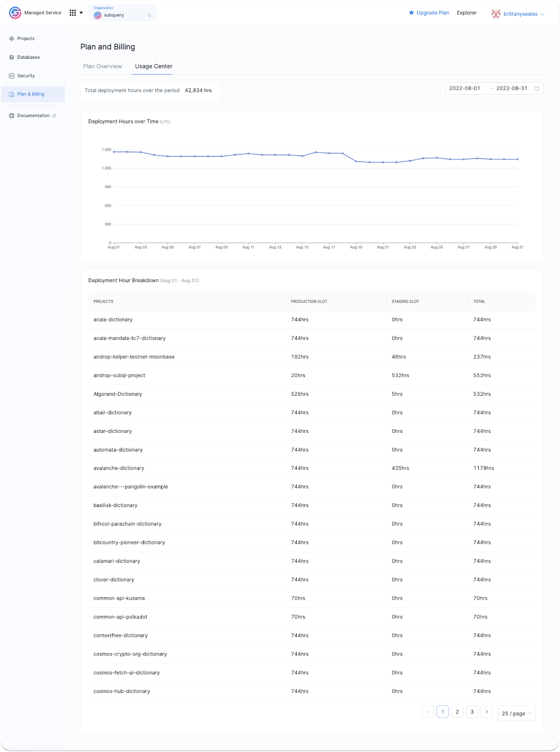560x752 pixels.
Task: Expand the caret next to apps grid
Action: click(81, 13)
